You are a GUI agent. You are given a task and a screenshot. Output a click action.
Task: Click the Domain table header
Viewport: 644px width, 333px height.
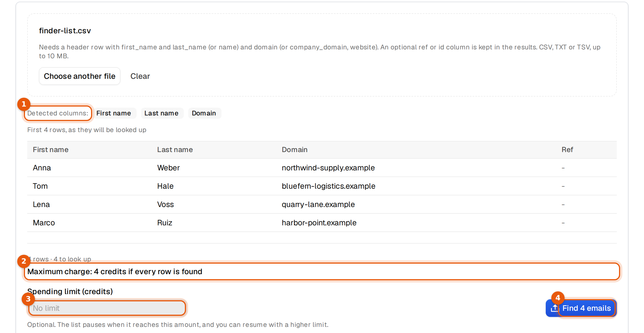pos(295,150)
